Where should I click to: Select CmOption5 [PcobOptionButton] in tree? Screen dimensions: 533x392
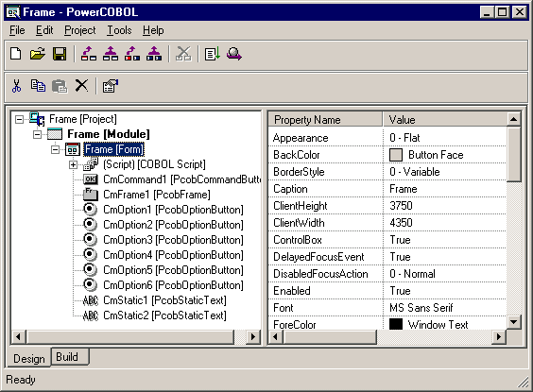pyautogui.click(x=173, y=270)
